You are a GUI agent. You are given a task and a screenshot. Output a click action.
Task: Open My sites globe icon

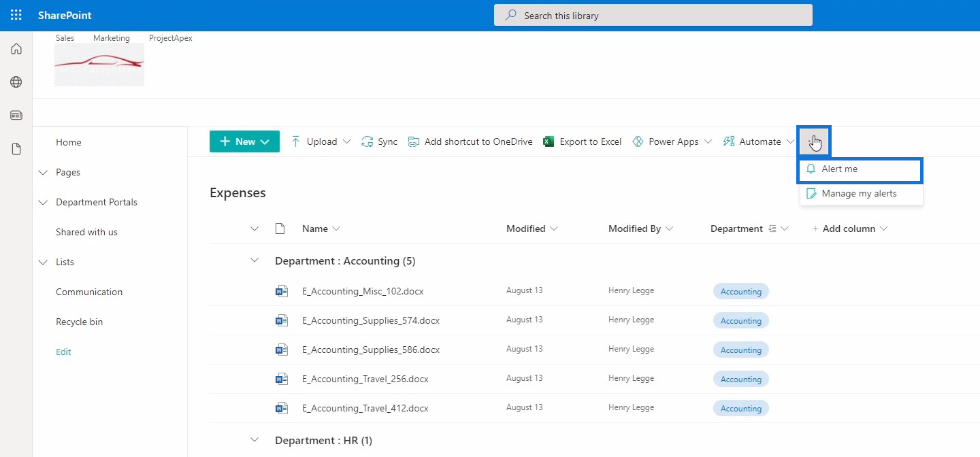pos(16,82)
